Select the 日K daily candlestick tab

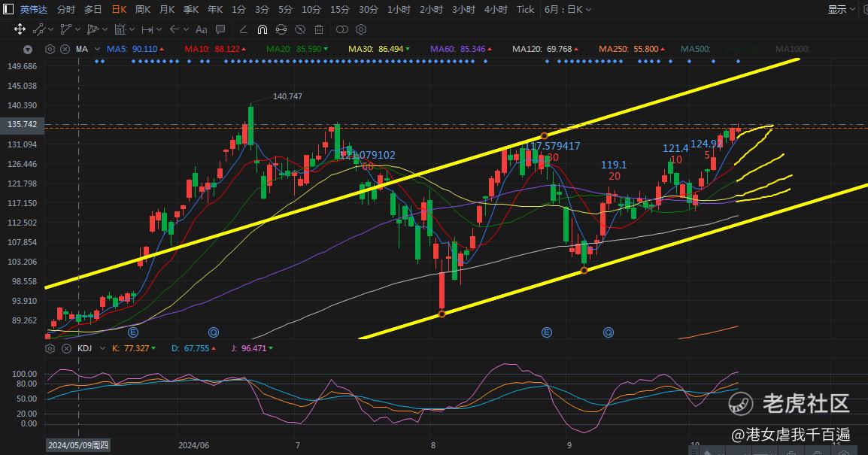119,10
